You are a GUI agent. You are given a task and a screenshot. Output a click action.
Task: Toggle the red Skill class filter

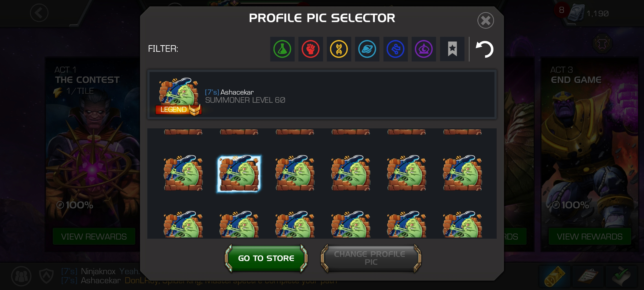(311, 49)
